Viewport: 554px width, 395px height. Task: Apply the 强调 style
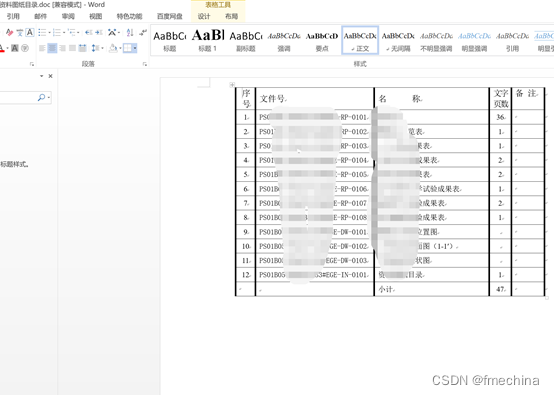click(x=284, y=40)
